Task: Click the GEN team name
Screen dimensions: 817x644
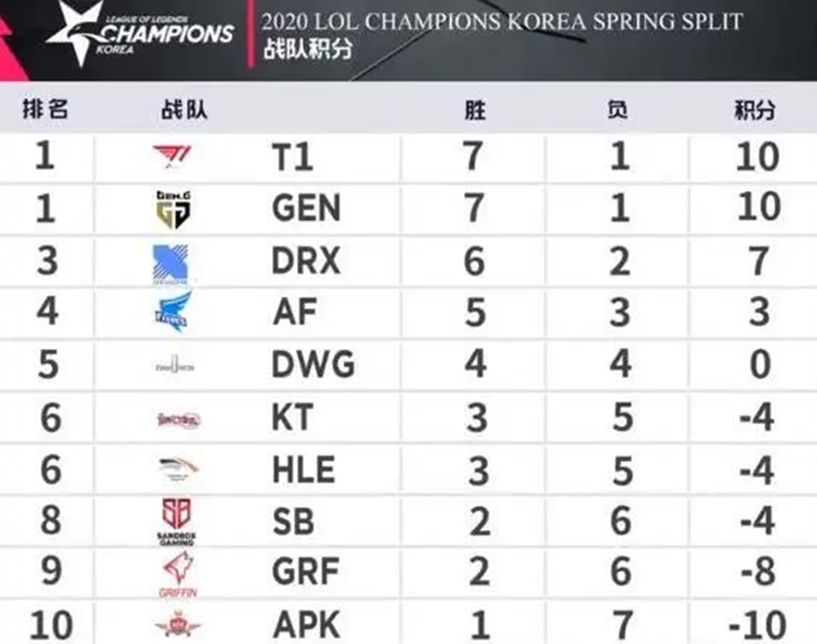Action: (306, 208)
